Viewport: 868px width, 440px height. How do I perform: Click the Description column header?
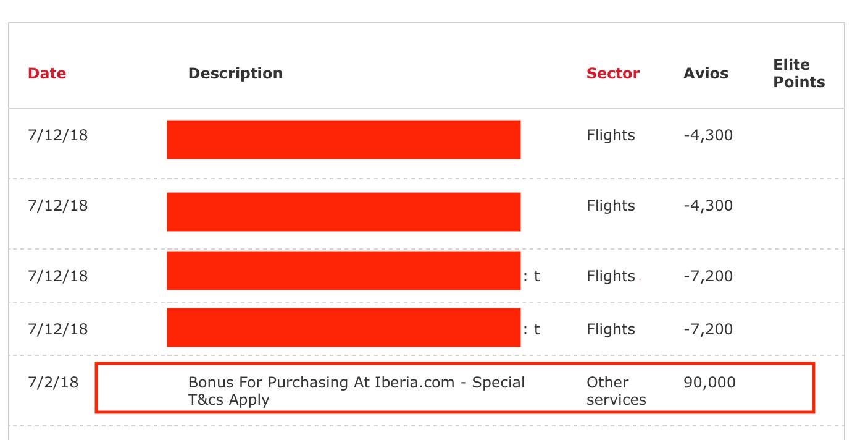point(235,74)
